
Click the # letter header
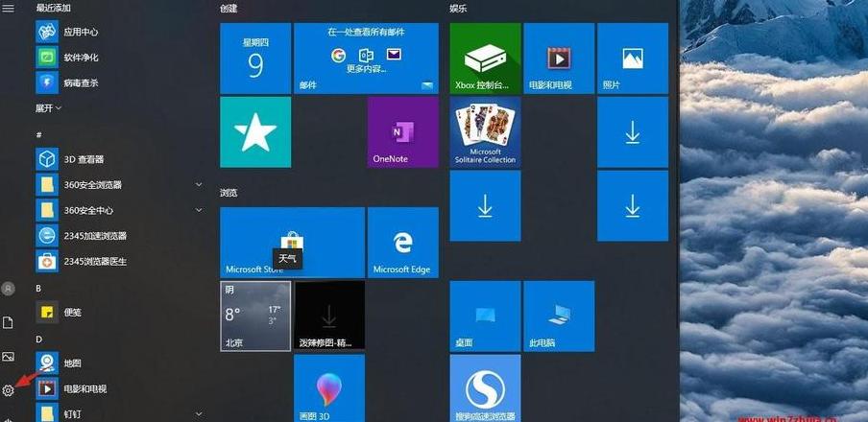point(38,135)
